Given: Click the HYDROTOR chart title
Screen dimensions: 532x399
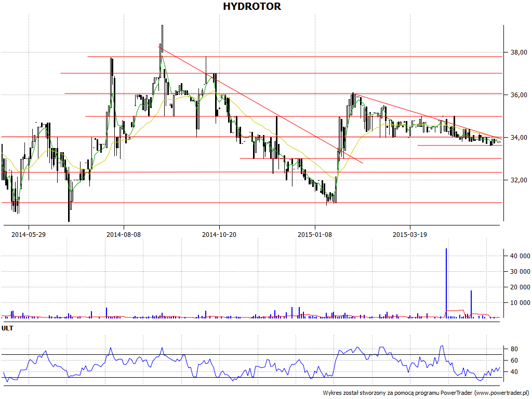Looking at the screenshot, I should (x=252, y=6).
